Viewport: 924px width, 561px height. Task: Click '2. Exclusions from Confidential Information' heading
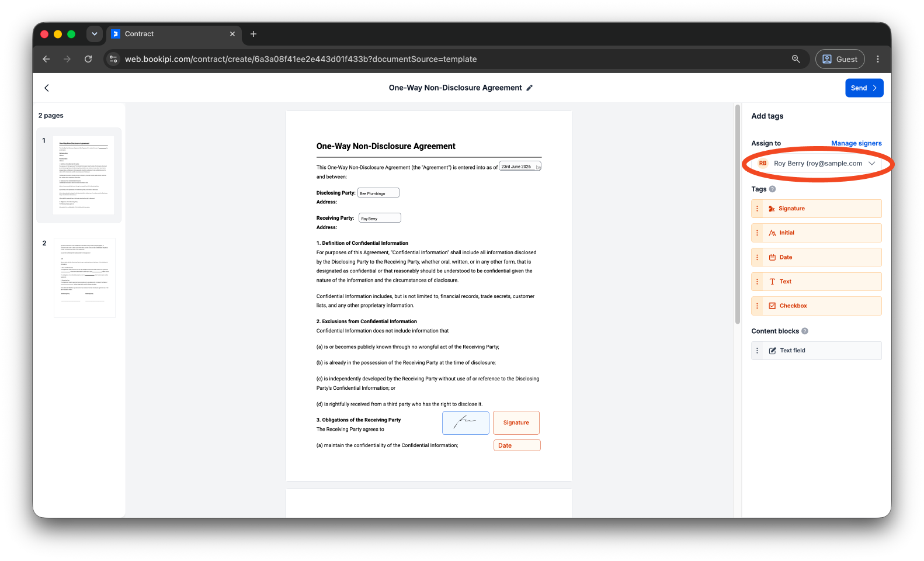click(x=367, y=321)
